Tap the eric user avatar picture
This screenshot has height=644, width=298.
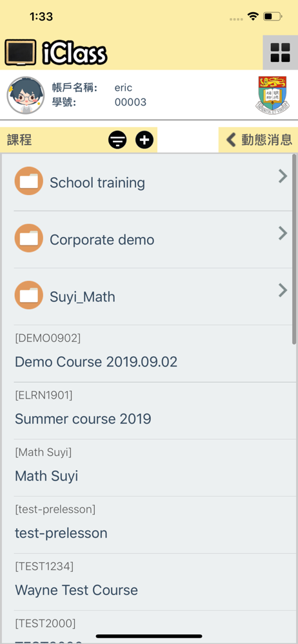tap(26, 95)
